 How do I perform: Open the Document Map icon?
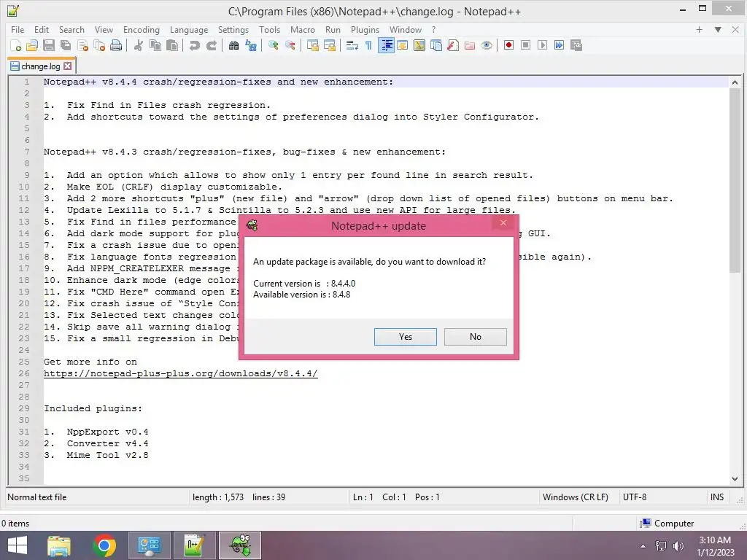[419, 45]
